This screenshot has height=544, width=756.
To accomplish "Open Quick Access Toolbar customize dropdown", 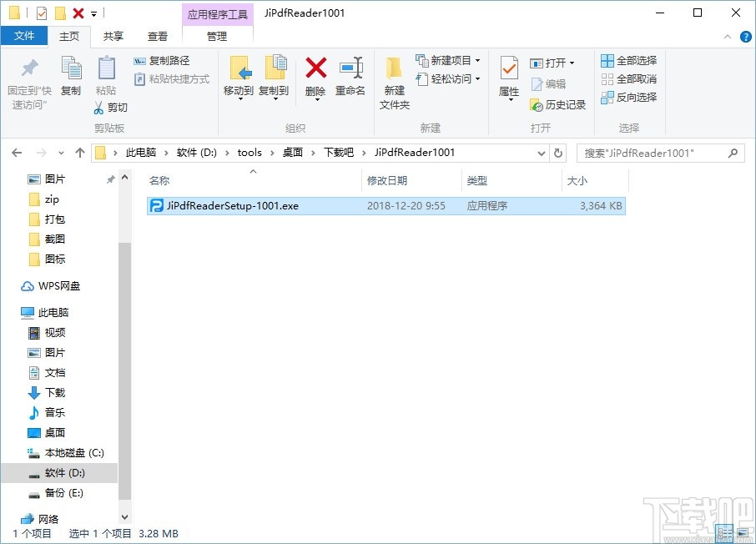I will [94, 14].
